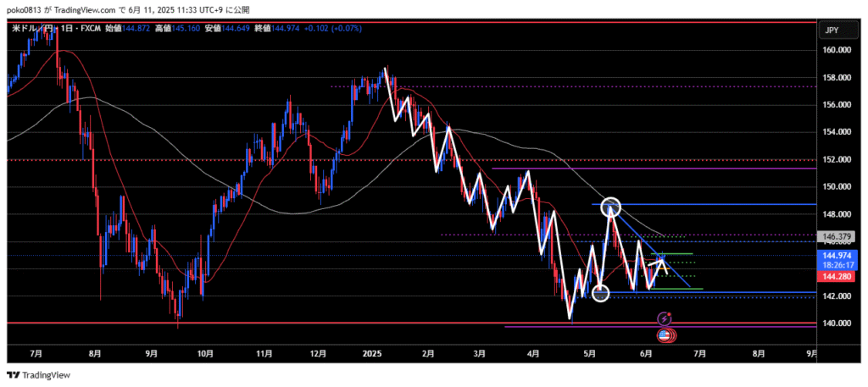Select the white circle on the 142 low
This screenshot has height=387, width=868.
click(601, 293)
